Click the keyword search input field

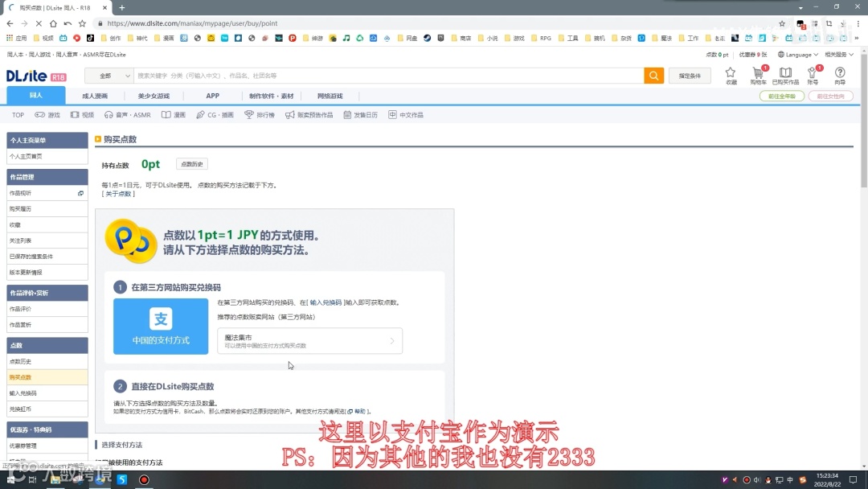(389, 76)
